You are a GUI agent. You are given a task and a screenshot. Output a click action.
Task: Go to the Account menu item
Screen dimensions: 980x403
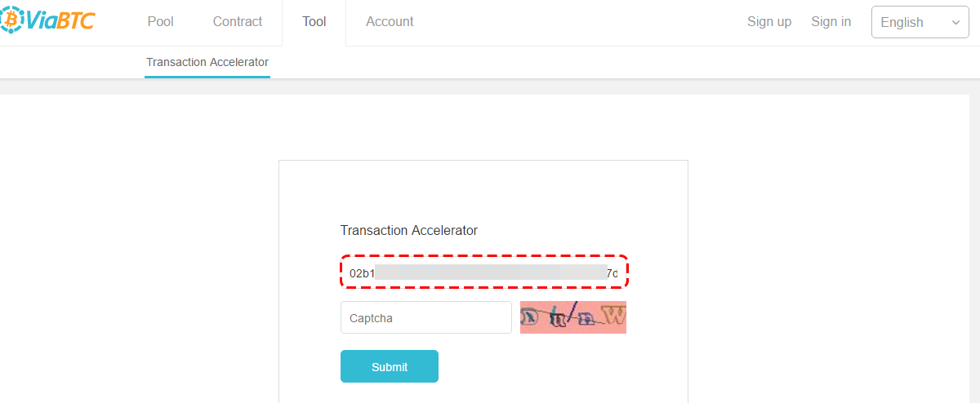(x=390, y=22)
